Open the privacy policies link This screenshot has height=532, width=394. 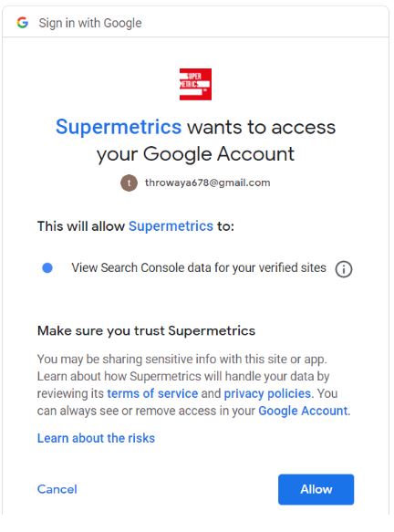pos(267,393)
